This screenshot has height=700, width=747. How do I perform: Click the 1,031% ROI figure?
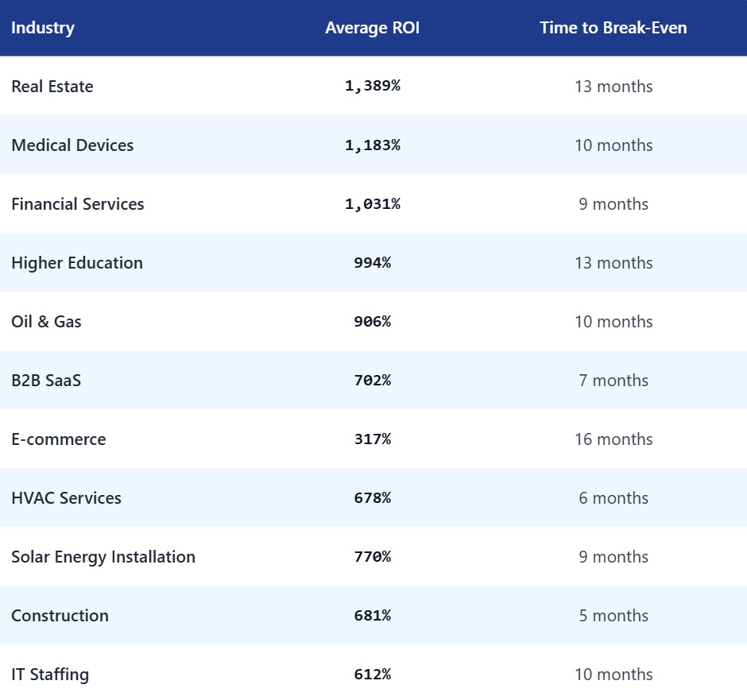pos(373,204)
